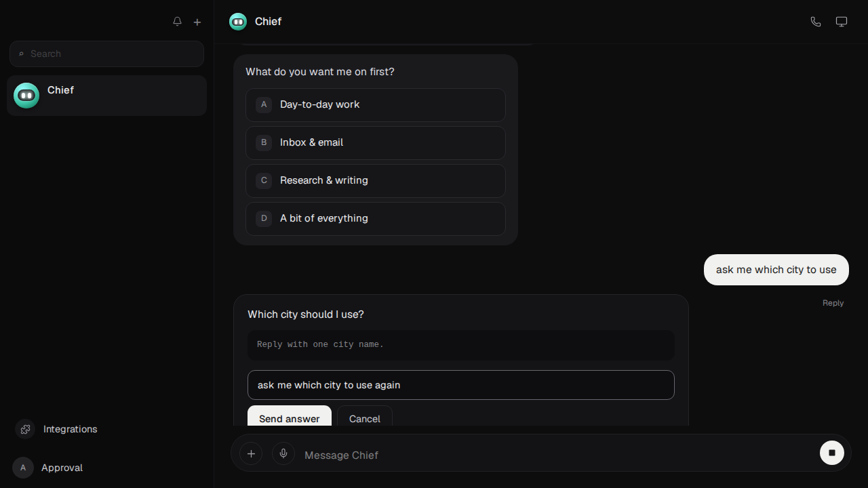Activate the microphone icon in message bar

(x=283, y=453)
